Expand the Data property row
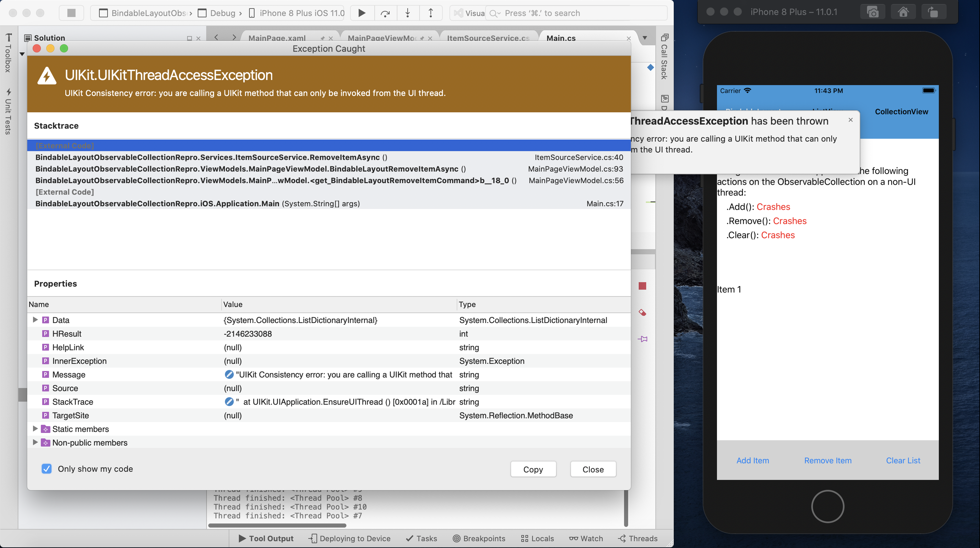This screenshot has width=980, height=548. pyautogui.click(x=35, y=320)
